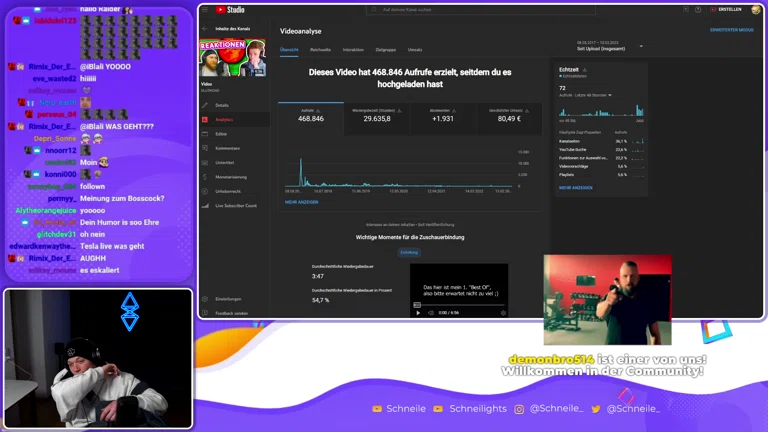Open the Live Subscriber Count icon
The image size is (768, 432).
tap(205, 206)
